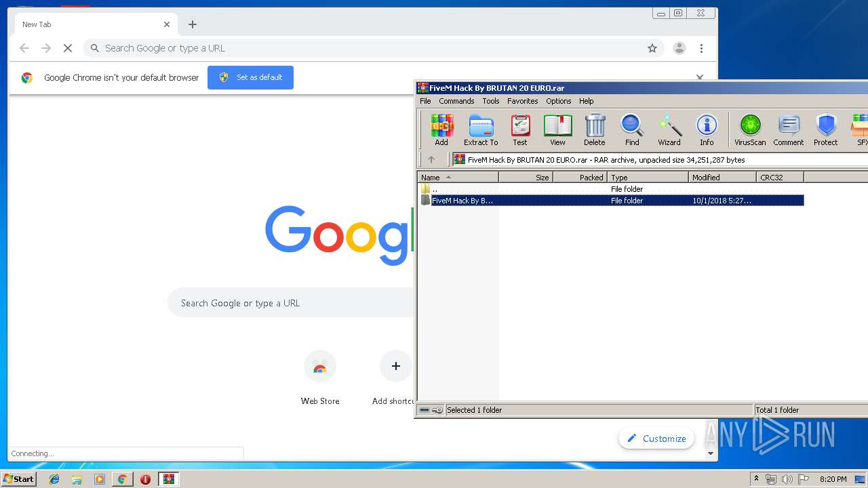This screenshot has height=488, width=868.
Task: Dismiss the default browser notification bar
Action: coord(700,77)
